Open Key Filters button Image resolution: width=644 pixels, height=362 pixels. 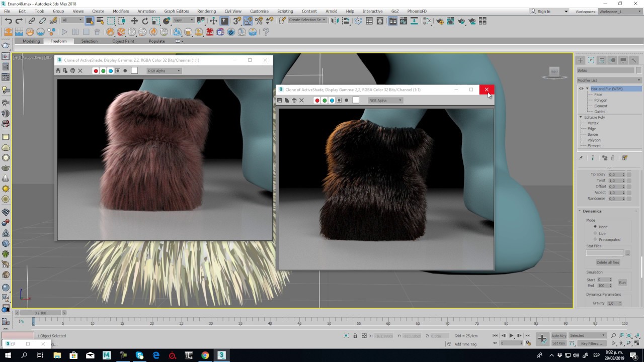coord(591,343)
